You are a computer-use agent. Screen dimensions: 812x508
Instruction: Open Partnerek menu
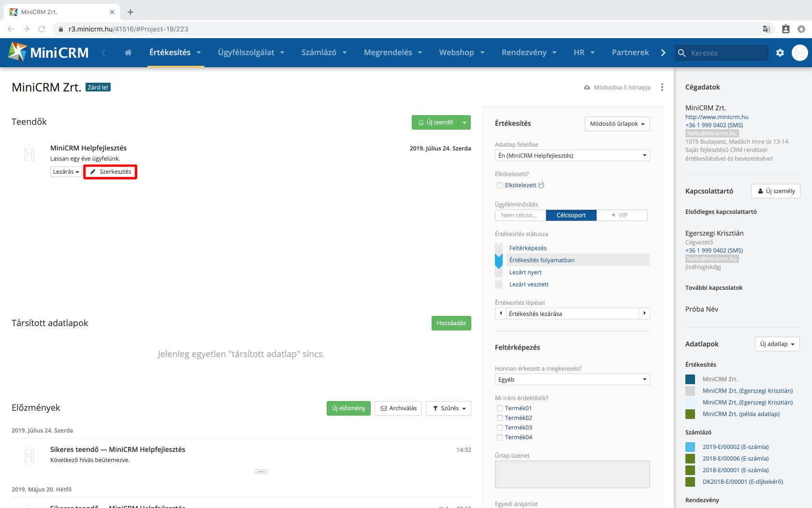(630, 53)
